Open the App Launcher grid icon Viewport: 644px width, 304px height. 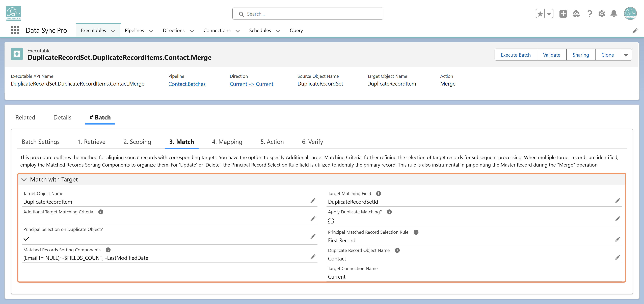(15, 30)
